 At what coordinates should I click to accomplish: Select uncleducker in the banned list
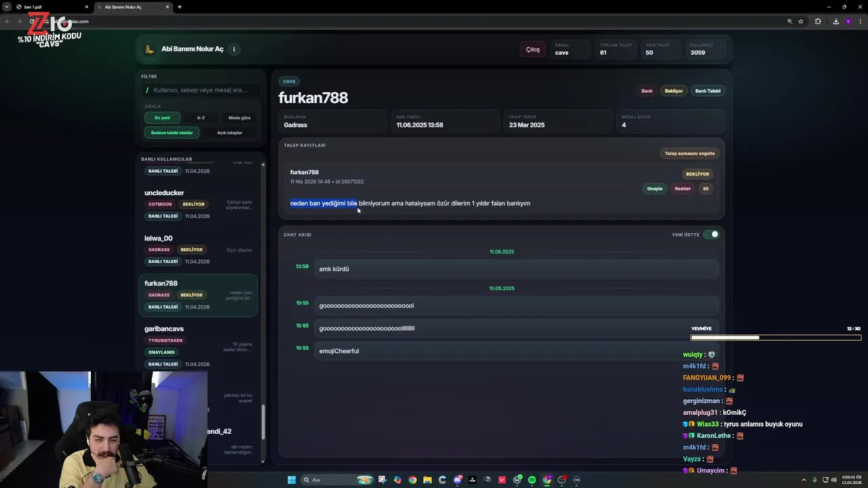(198, 205)
